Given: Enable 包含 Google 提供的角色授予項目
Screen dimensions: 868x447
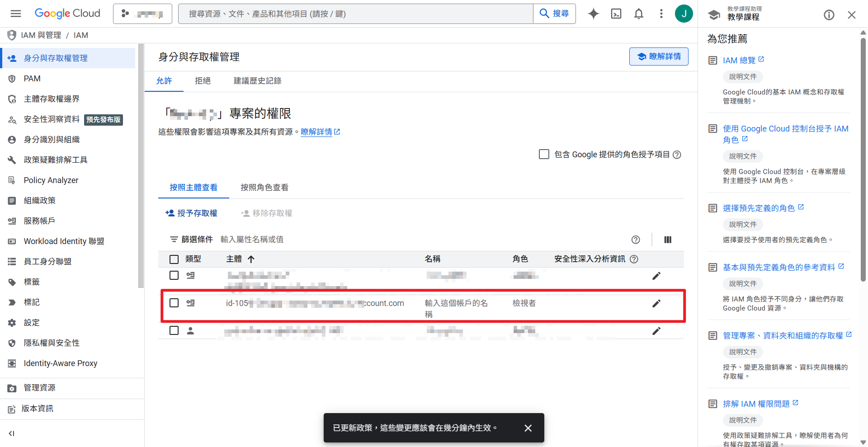Looking at the screenshot, I should 544,154.
